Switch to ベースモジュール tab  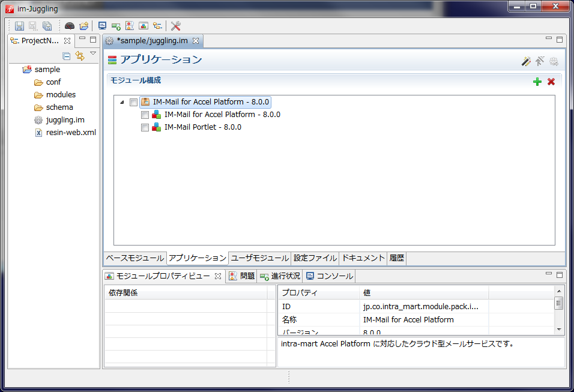click(135, 258)
